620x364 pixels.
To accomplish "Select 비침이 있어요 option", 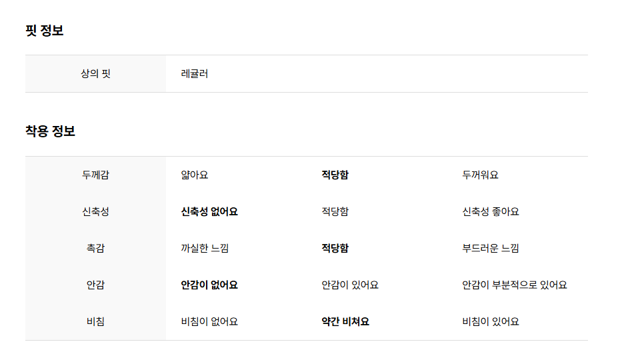I will click(490, 322).
